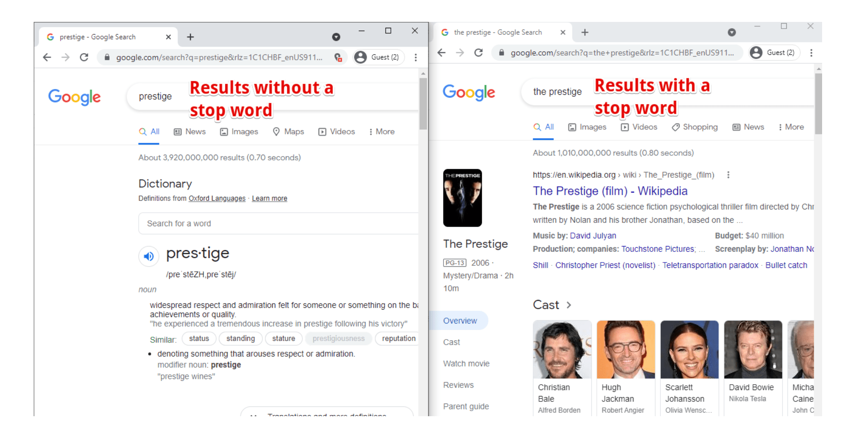The width and height of the screenshot is (868, 444).
Task: Select News tab in right search results
Action: (748, 127)
